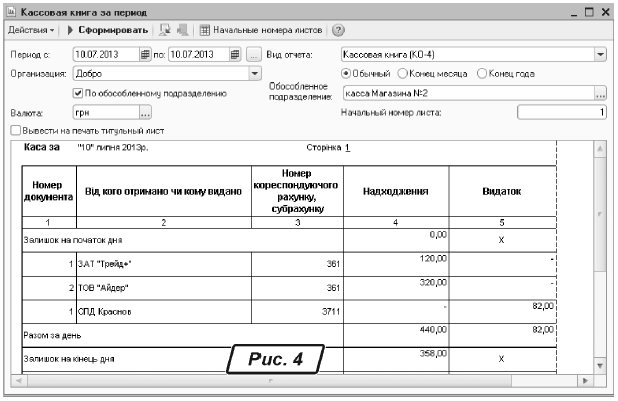618x401 pixels.
Task: Expand the Организация dropdown
Action: (x=255, y=73)
